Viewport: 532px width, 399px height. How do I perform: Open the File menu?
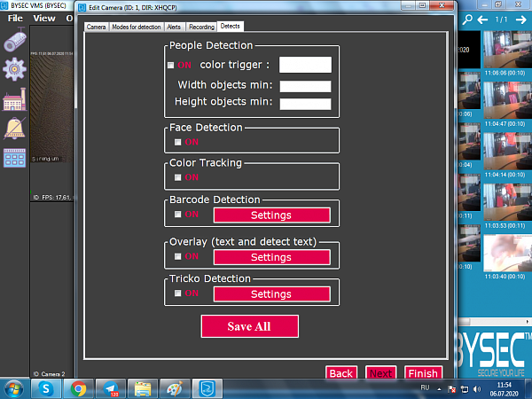(x=15, y=18)
